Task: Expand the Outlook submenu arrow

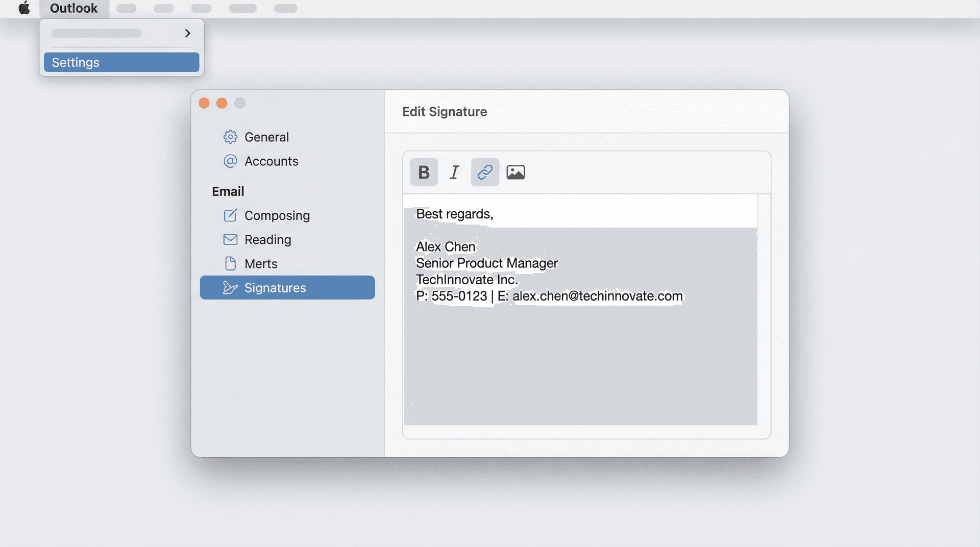Action: click(x=187, y=33)
